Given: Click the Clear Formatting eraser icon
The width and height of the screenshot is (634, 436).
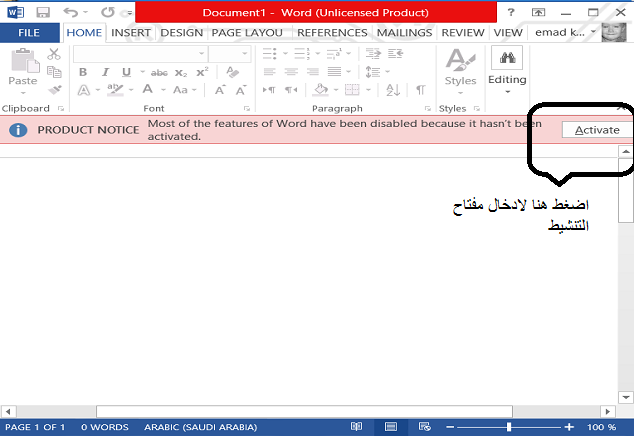Looking at the screenshot, I should click(x=232, y=72).
